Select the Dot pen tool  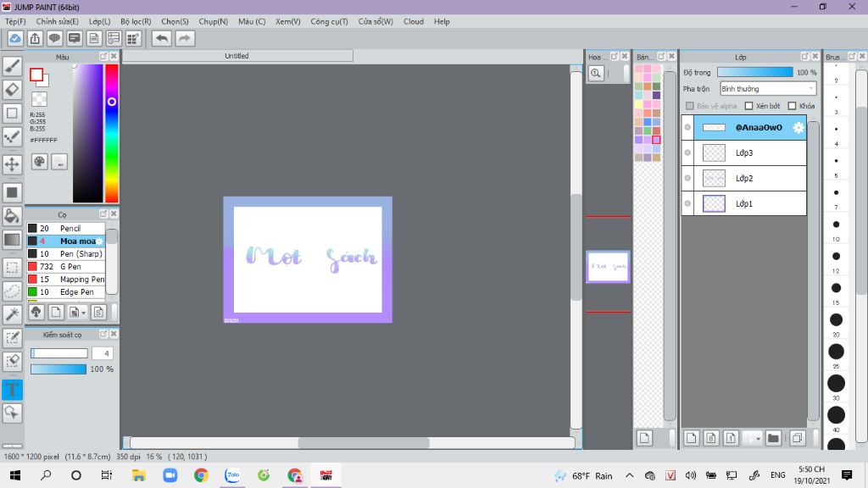pyautogui.click(x=12, y=136)
